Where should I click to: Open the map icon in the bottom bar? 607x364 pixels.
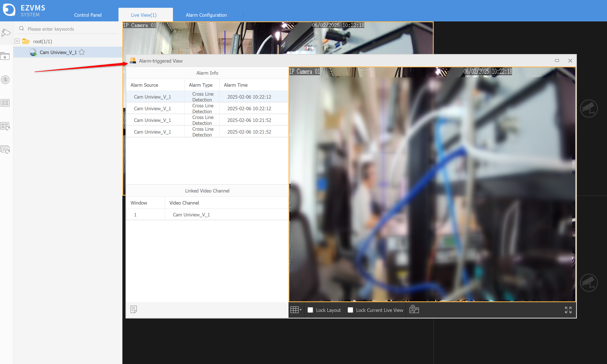[x=414, y=310]
